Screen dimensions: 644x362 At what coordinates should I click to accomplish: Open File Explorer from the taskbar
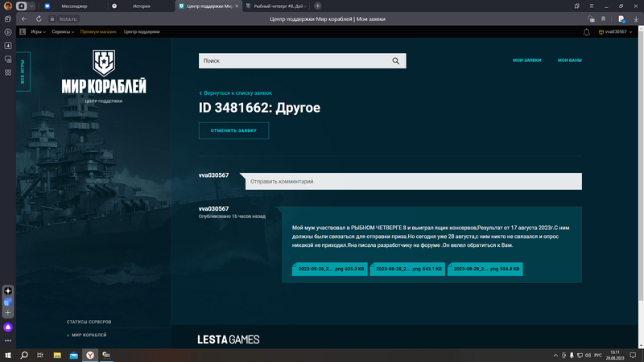57,355
